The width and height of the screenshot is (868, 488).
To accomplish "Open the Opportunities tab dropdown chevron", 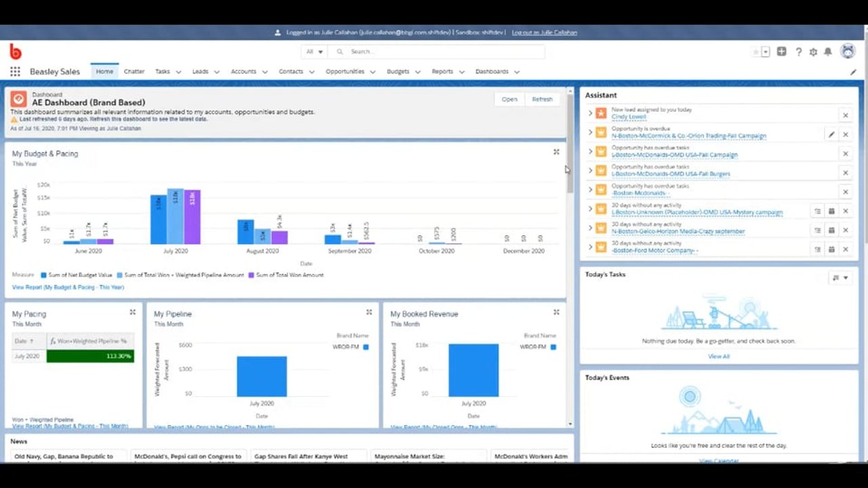I will (x=372, y=72).
